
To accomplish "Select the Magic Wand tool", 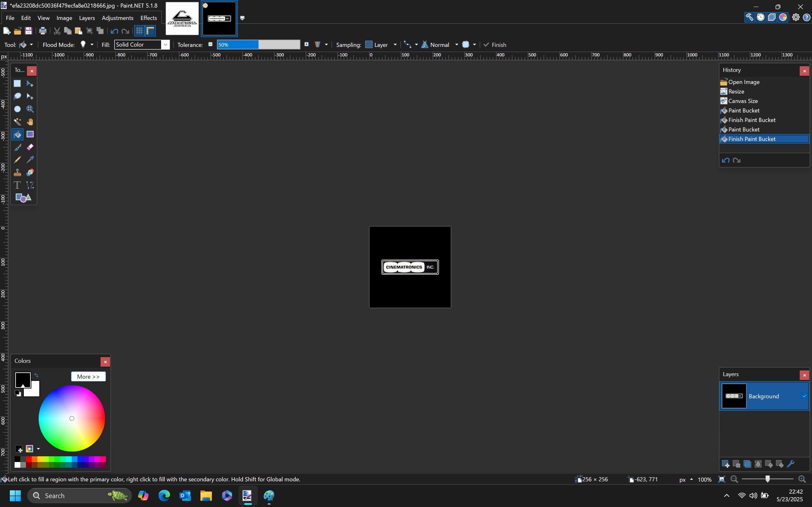I will (x=17, y=122).
